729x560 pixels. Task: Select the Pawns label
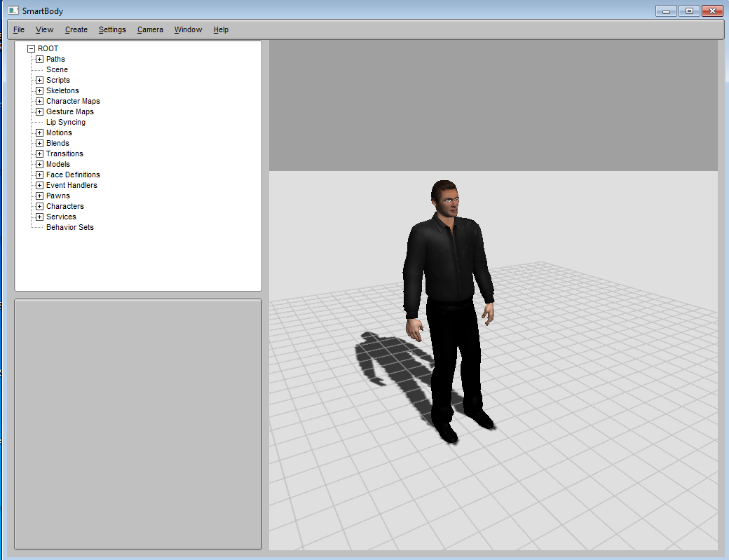point(58,196)
